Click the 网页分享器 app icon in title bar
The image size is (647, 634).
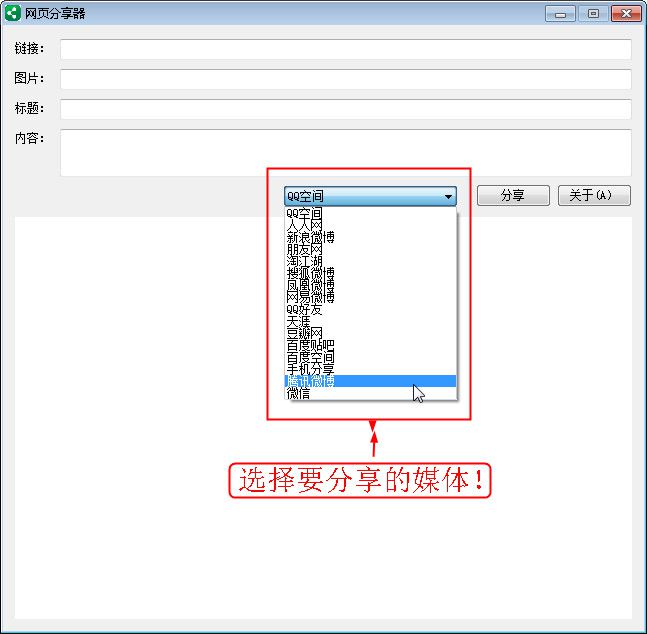(x=12, y=13)
